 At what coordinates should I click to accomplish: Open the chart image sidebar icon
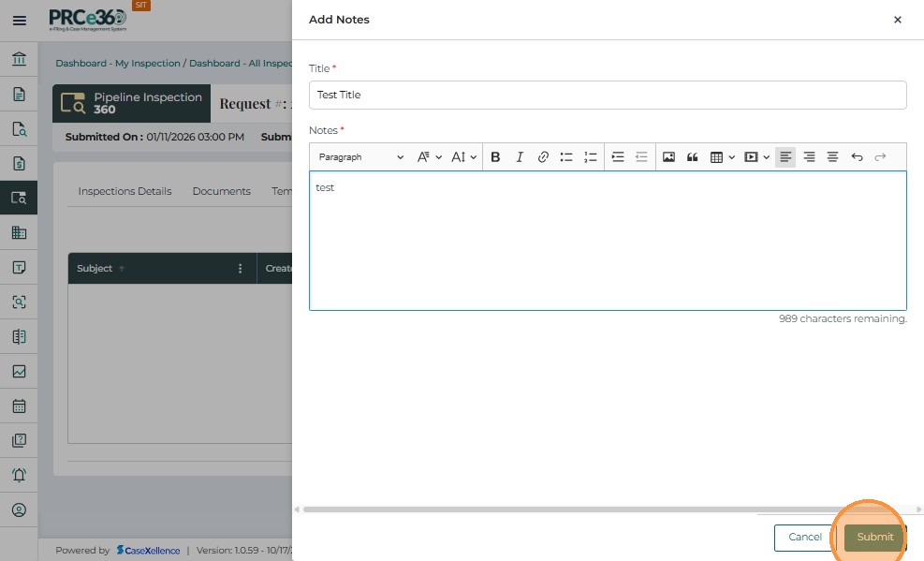19,371
